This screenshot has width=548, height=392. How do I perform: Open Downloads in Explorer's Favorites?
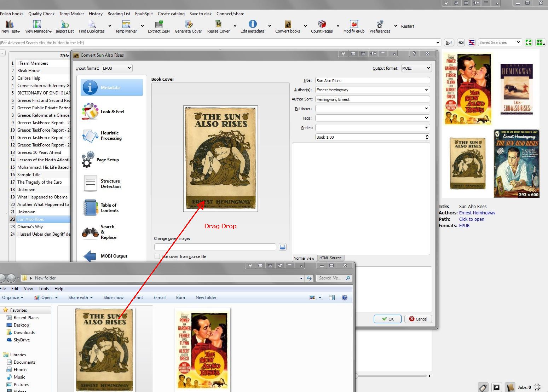(x=24, y=333)
